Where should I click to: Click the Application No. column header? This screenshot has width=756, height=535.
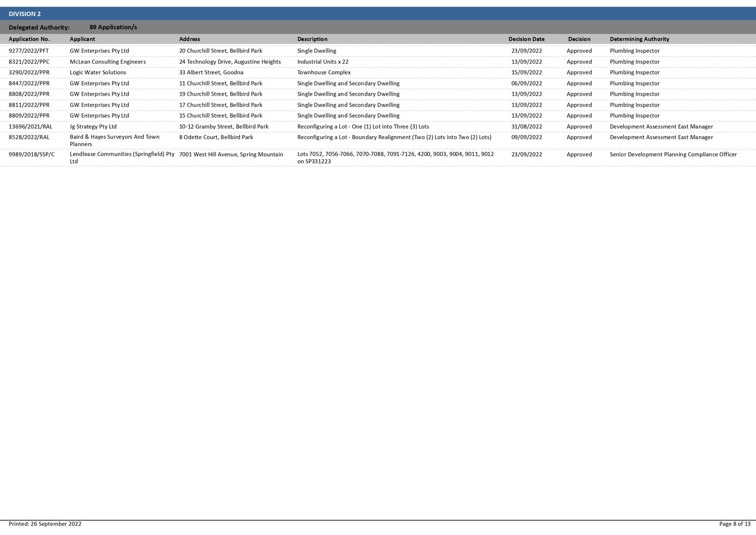click(29, 39)
